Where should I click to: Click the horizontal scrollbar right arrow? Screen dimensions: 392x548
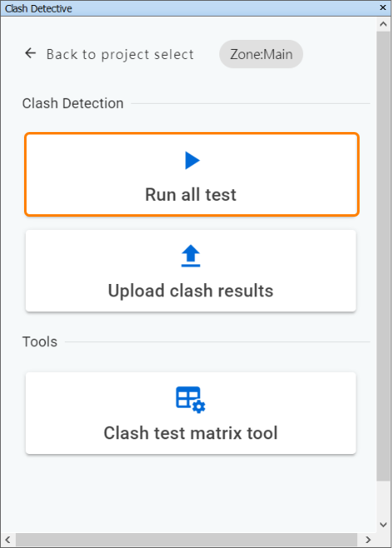pyautogui.click(x=368, y=540)
